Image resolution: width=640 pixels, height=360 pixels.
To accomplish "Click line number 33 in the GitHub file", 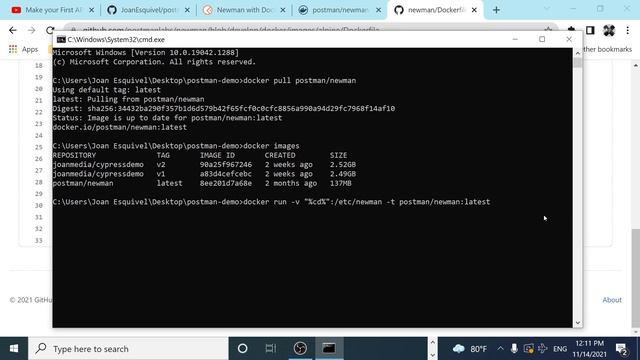I will 39,241.
